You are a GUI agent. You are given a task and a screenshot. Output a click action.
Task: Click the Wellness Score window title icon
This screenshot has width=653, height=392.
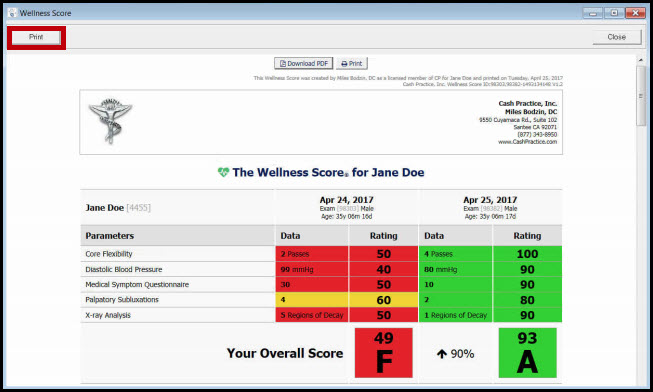point(12,13)
